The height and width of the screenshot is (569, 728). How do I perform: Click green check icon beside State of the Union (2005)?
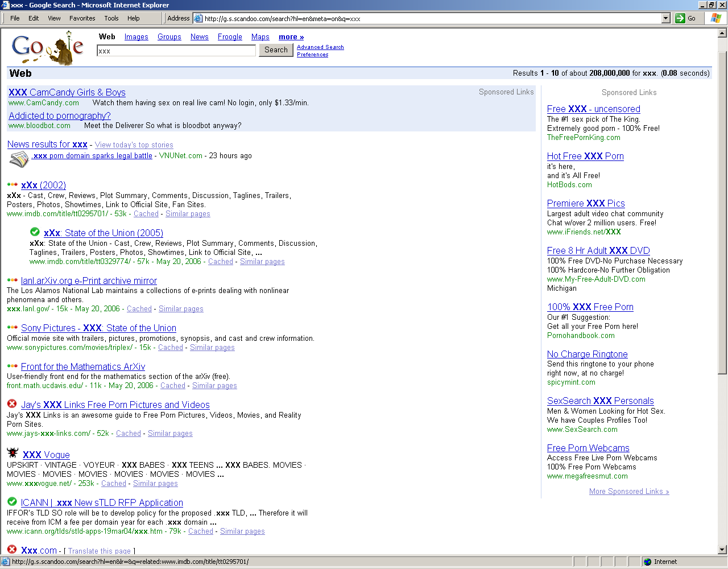point(35,232)
